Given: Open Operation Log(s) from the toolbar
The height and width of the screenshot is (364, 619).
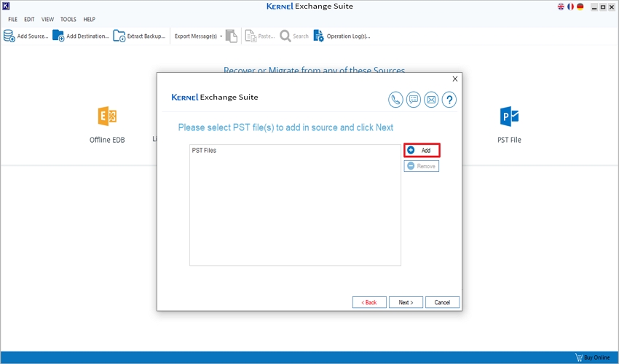Looking at the screenshot, I should click(x=342, y=36).
